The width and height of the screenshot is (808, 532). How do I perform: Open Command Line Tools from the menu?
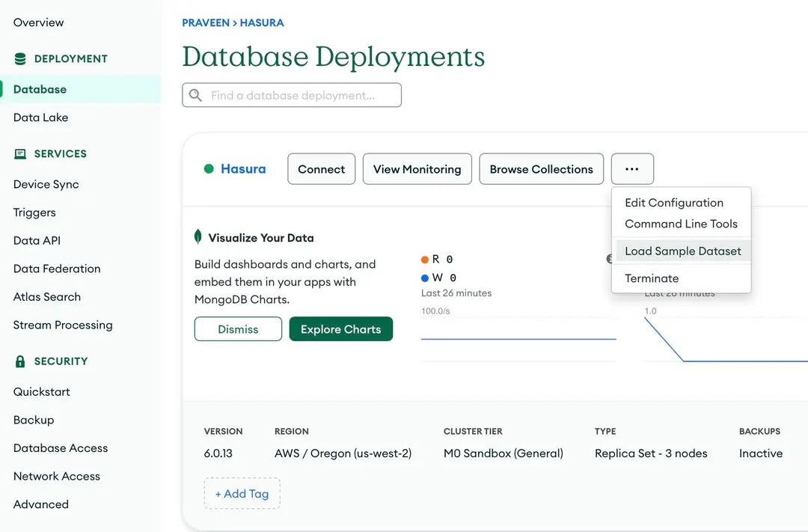(x=681, y=224)
